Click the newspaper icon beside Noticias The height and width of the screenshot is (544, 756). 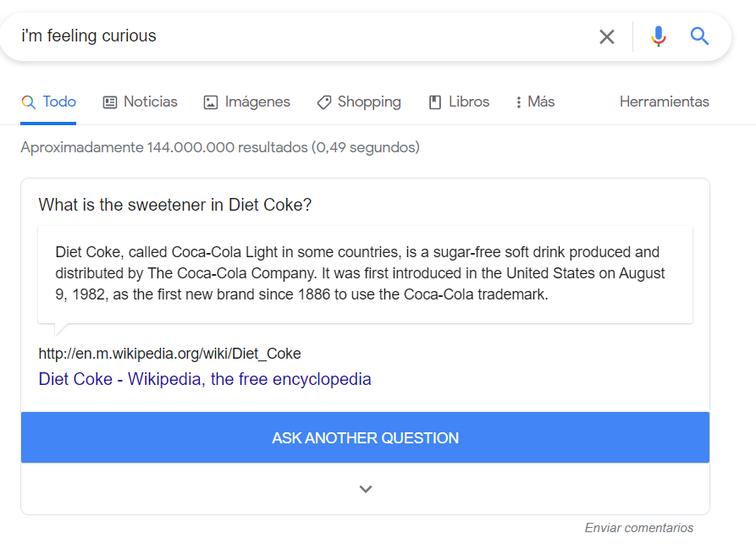pos(110,102)
